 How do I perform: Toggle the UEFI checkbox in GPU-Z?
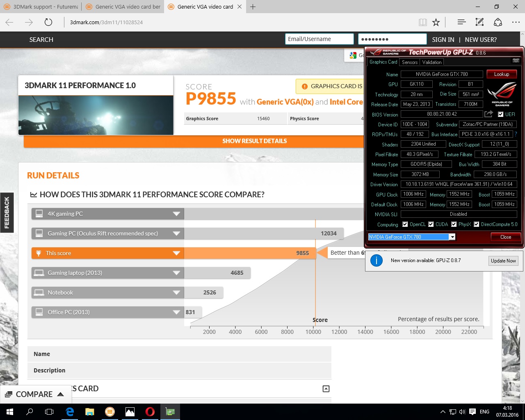click(500, 114)
